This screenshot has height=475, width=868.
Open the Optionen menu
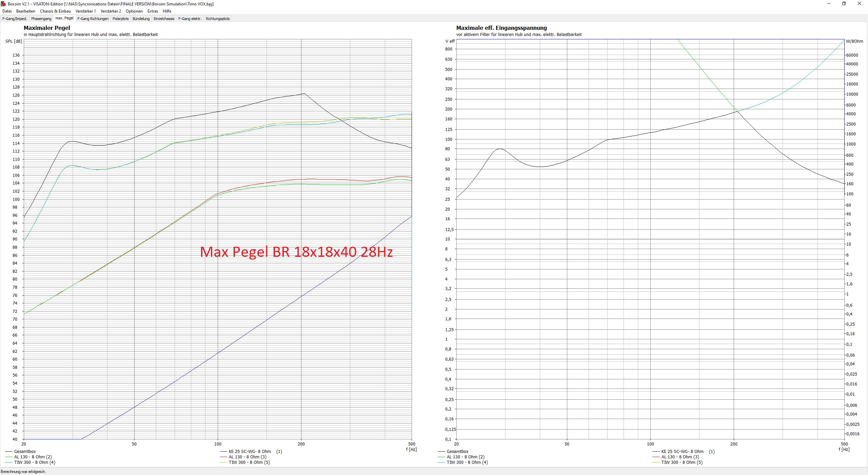click(134, 11)
